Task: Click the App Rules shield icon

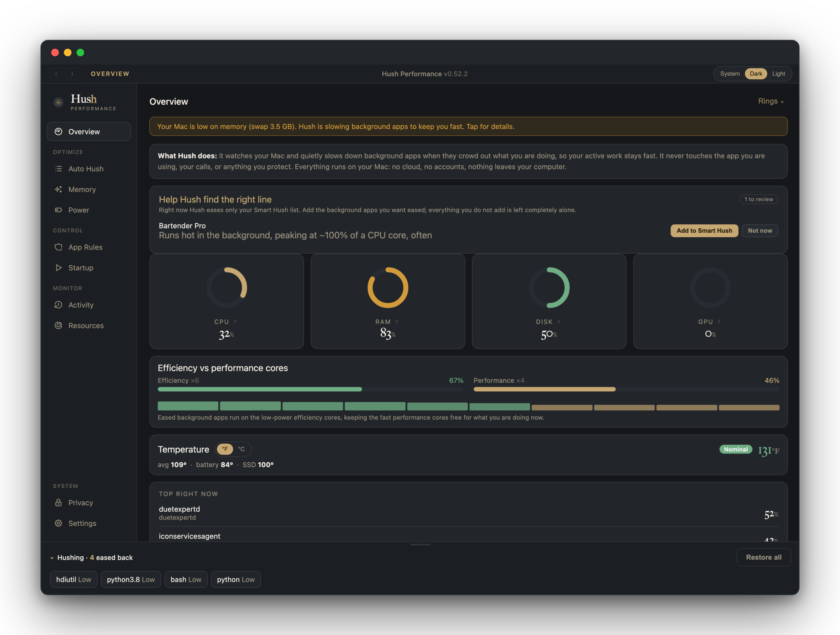Action: tap(59, 247)
